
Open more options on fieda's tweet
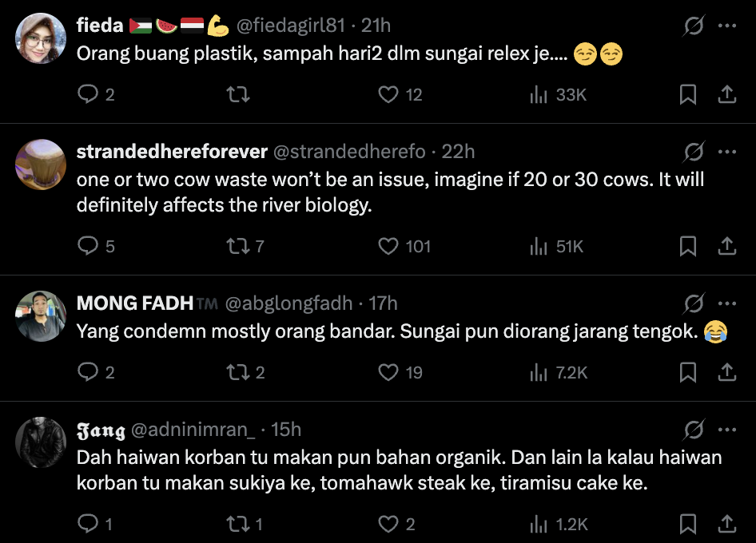[x=726, y=26]
